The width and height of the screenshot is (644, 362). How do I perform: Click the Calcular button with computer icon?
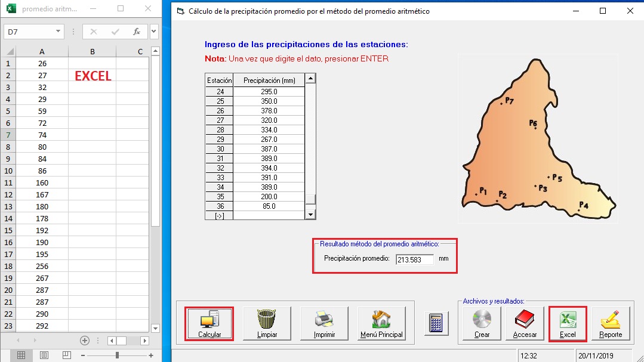coord(209,323)
